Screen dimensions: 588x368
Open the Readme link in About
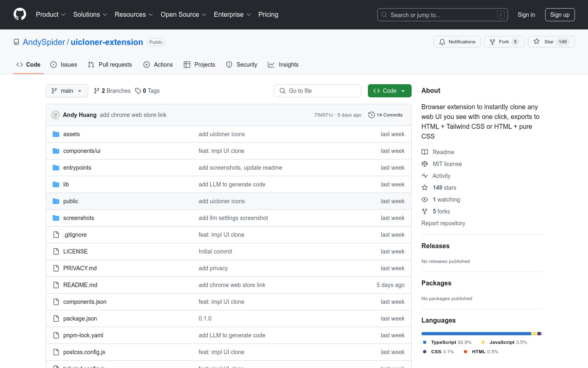point(438,152)
